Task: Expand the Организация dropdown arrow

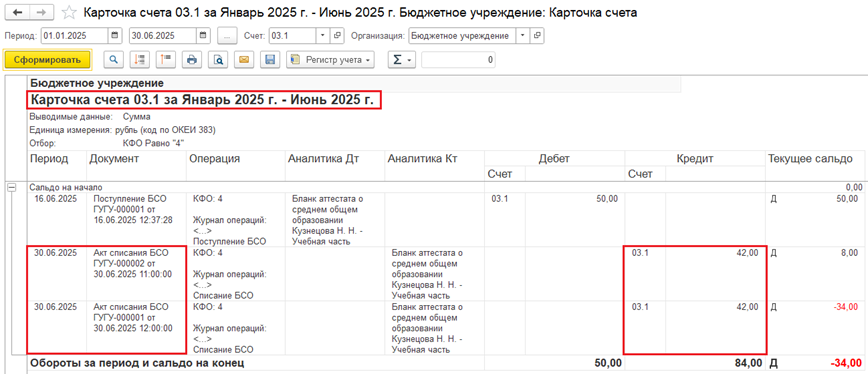Action: point(522,36)
